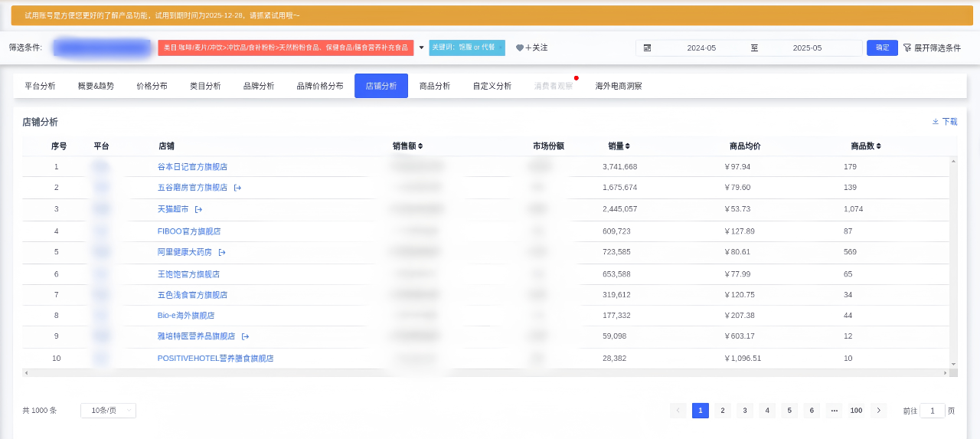Click current page 1 button
980x439 pixels.
click(x=700, y=411)
